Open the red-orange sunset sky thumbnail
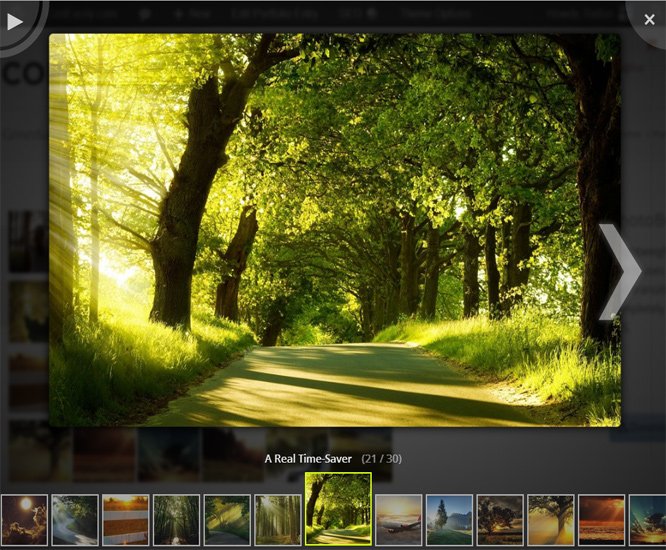 601,520
